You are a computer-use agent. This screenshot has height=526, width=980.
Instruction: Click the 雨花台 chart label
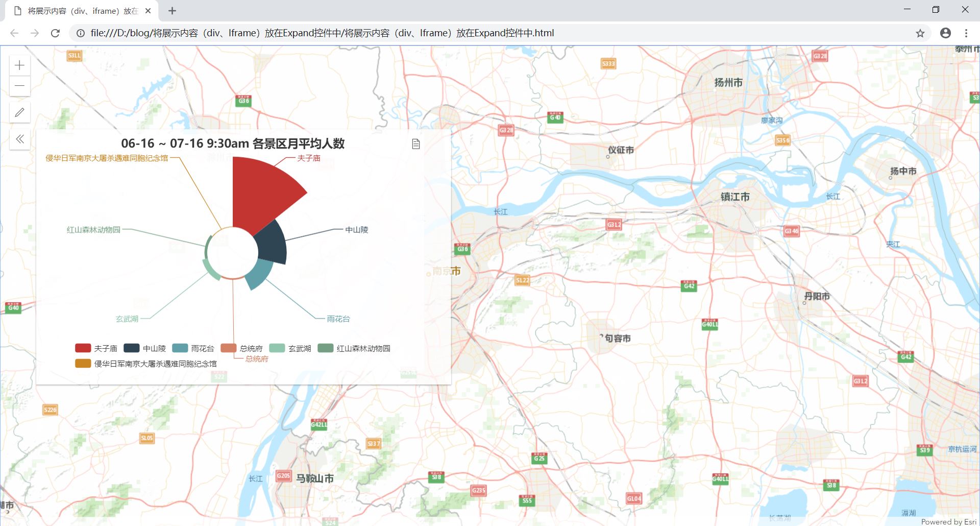338,319
